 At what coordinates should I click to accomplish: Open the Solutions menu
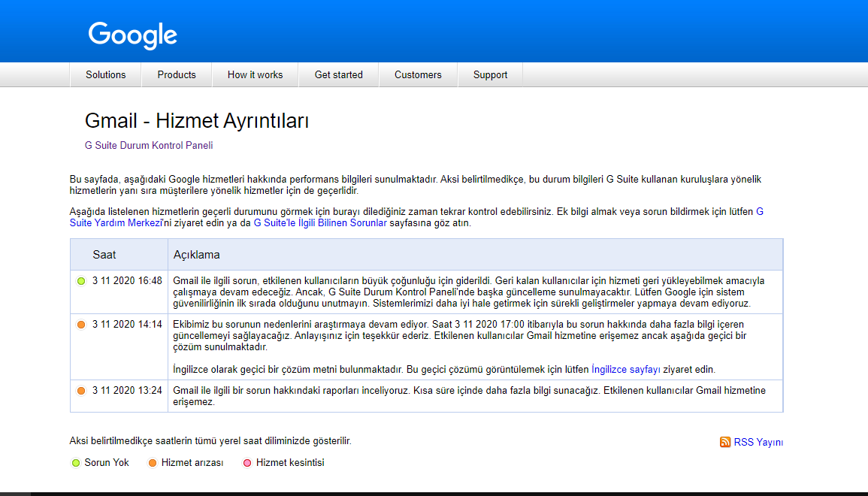click(x=105, y=75)
